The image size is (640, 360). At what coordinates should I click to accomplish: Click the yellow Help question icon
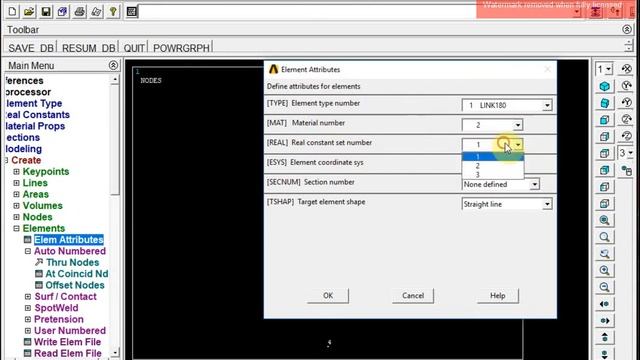tap(113, 11)
